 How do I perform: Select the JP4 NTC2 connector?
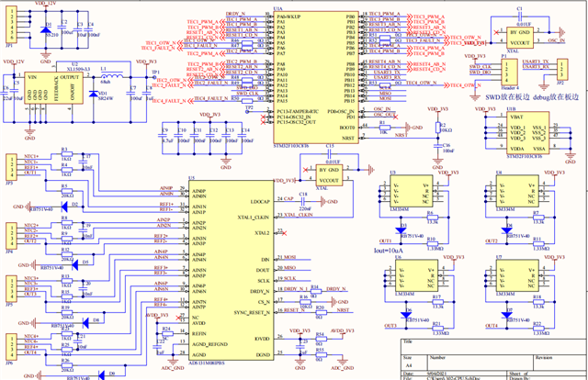[11, 236]
